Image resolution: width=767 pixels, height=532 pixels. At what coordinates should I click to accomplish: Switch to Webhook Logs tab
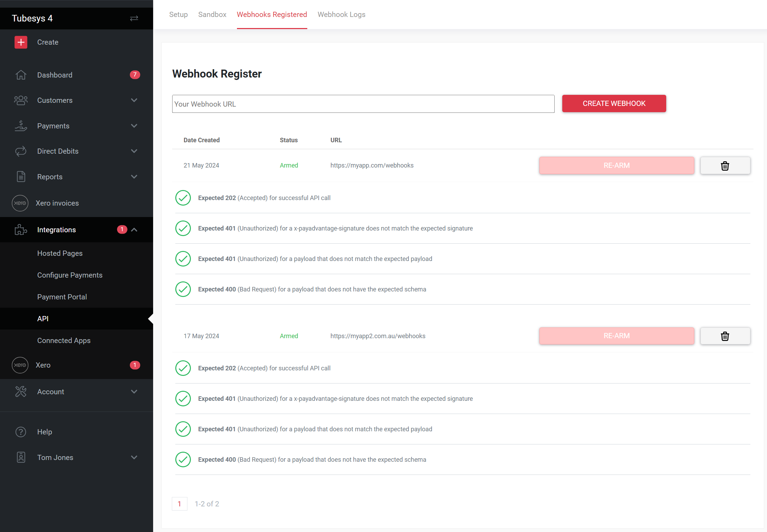point(342,15)
